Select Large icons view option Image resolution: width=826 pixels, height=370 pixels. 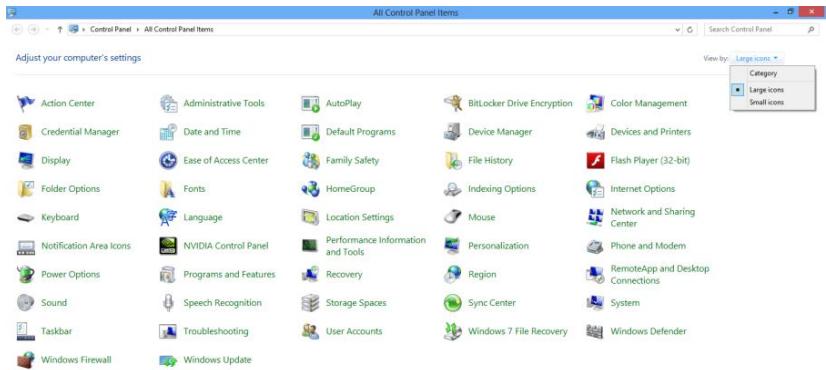tap(766, 90)
